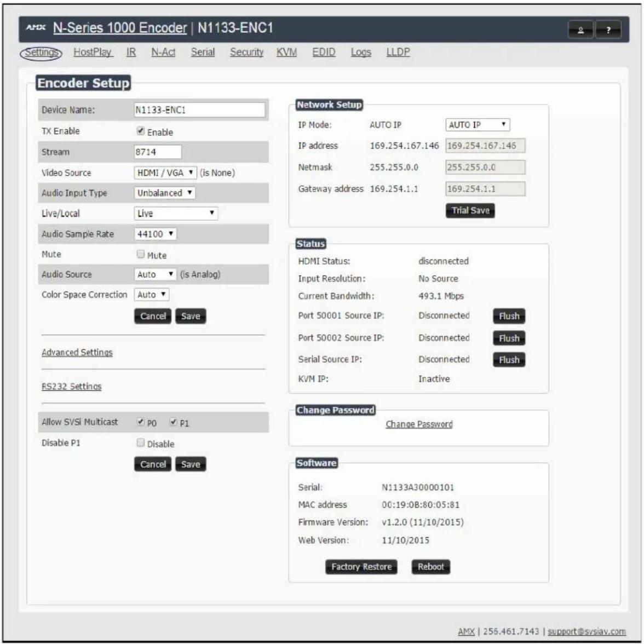Click the support@svsiav.com email link
The image size is (644, 644).
[x=586, y=631]
